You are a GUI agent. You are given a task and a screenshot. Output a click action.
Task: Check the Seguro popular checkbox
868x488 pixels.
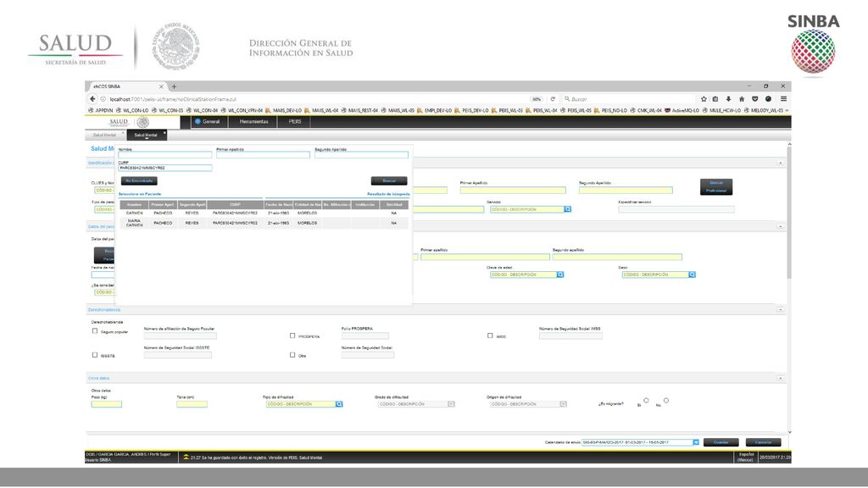tap(95, 331)
